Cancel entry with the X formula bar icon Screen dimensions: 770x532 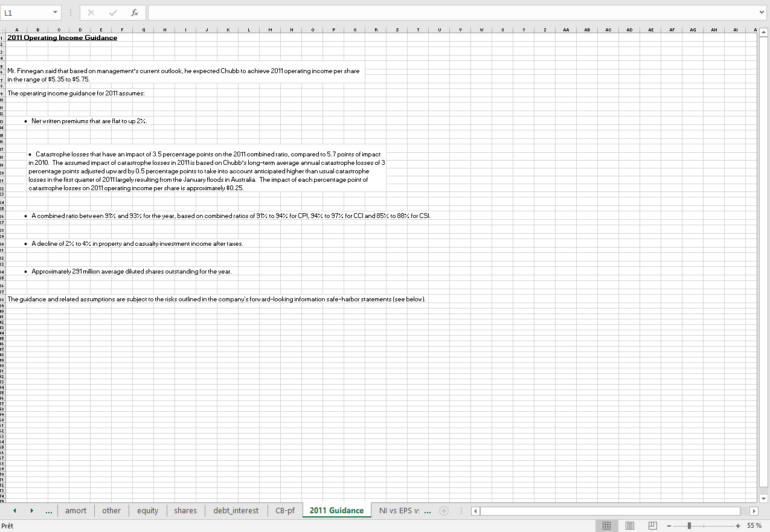[92, 13]
